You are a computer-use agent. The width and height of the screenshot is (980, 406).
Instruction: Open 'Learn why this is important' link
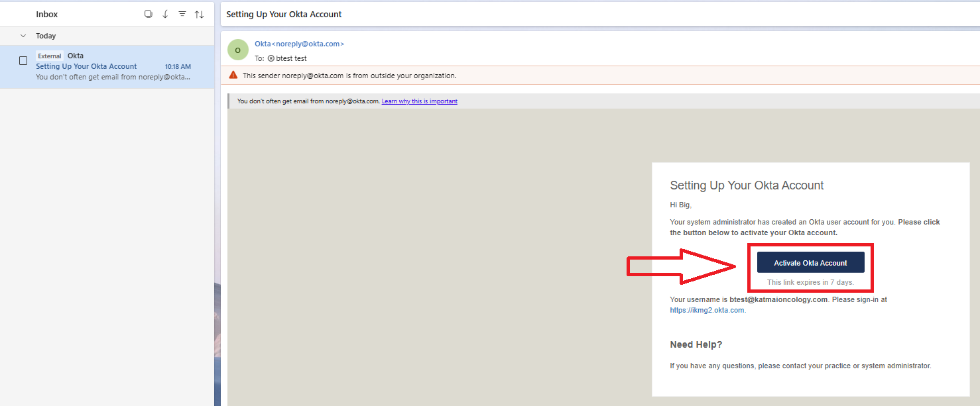pos(420,101)
